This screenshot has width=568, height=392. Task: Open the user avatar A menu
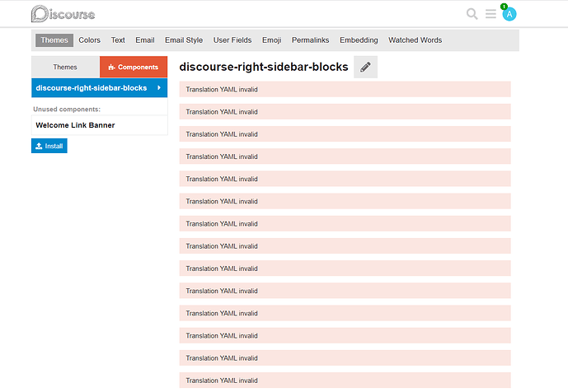point(509,15)
